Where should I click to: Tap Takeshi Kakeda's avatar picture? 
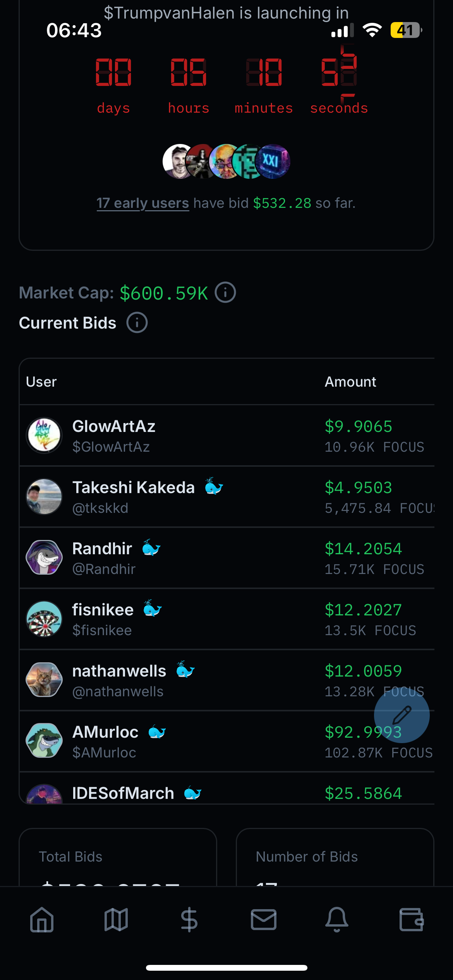click(x=44, y=497)
